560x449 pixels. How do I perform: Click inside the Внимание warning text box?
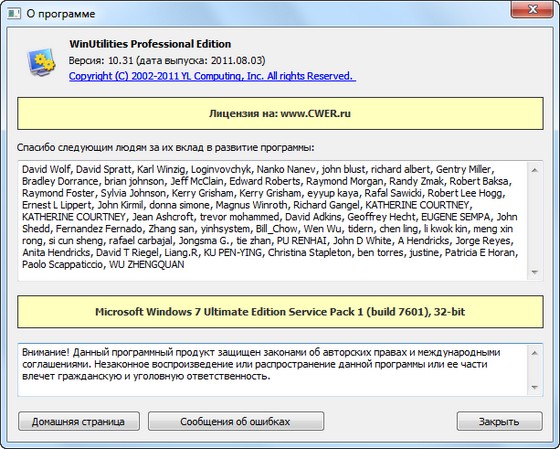273,370
